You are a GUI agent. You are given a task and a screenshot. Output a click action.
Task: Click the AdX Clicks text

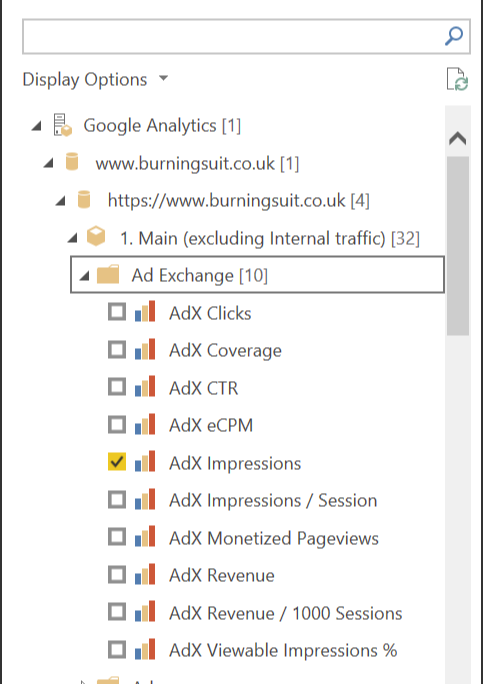[x=210, y=313]
